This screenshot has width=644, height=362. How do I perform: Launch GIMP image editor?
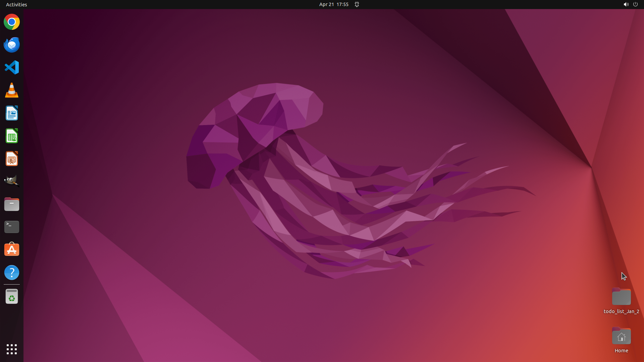point(12,181)
